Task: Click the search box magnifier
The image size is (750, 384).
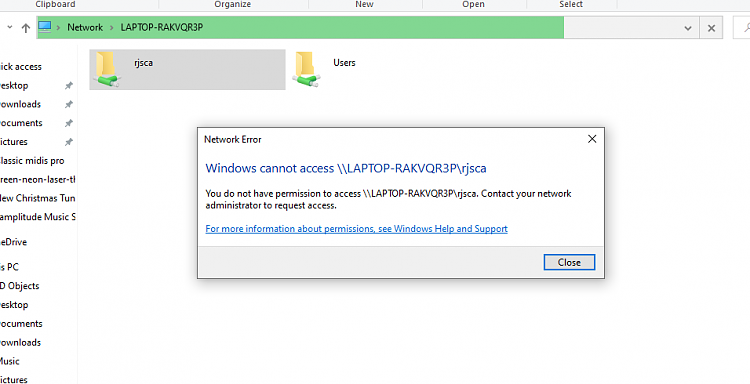Action: [747, 28]
